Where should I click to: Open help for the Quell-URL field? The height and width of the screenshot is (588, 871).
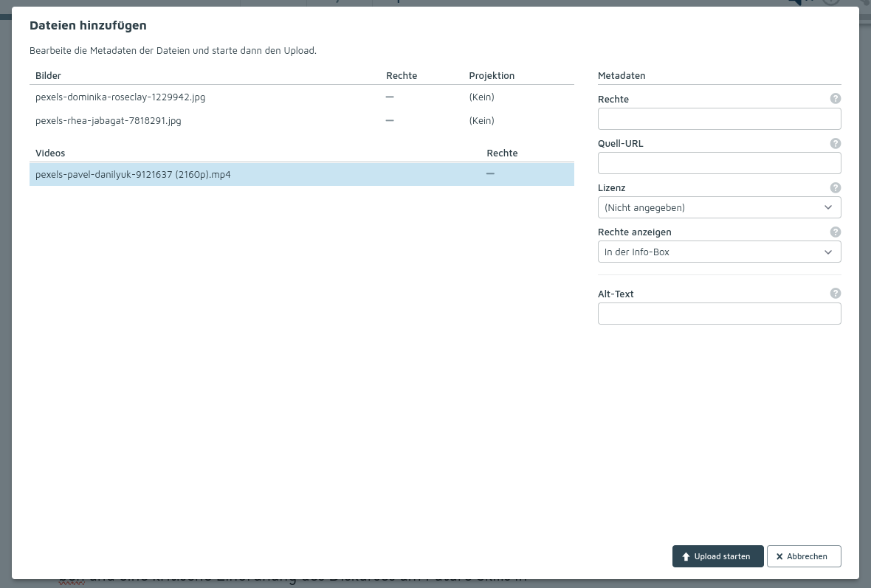[x=835, y=143]
